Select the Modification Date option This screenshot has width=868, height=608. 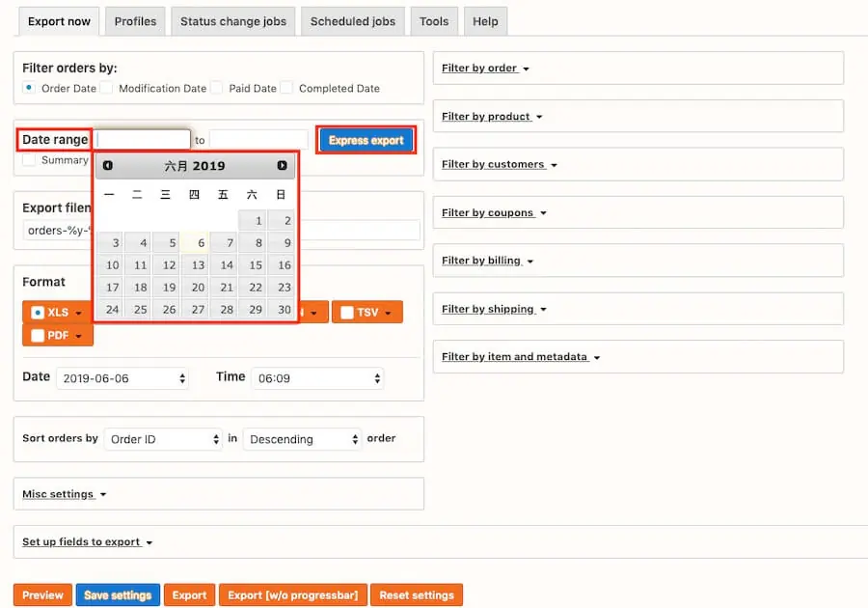[106, 88]
